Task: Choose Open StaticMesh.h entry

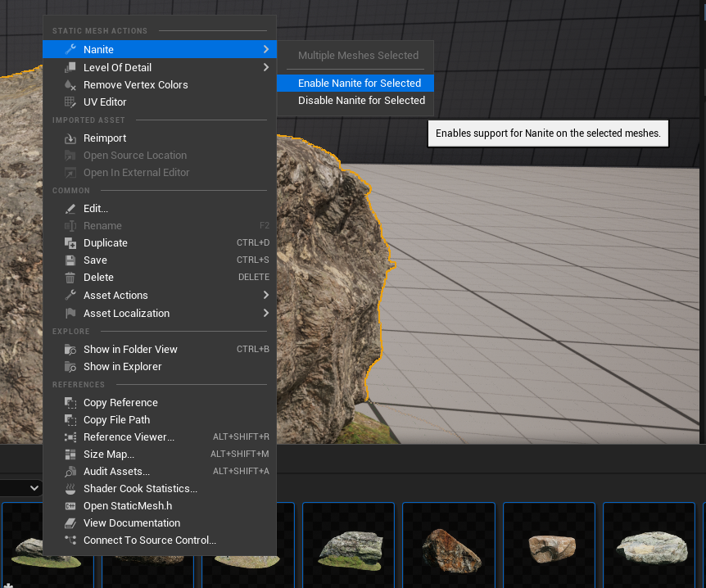Action: 160,506
